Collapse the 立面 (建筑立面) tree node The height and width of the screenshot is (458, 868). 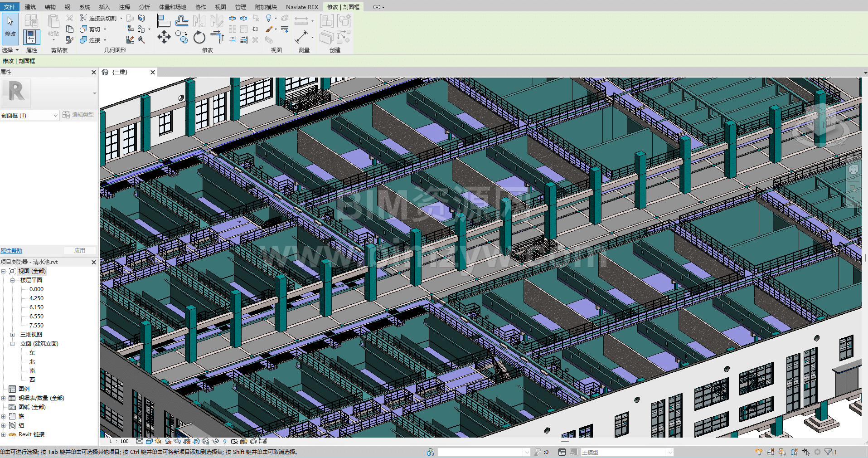[13, 344]
